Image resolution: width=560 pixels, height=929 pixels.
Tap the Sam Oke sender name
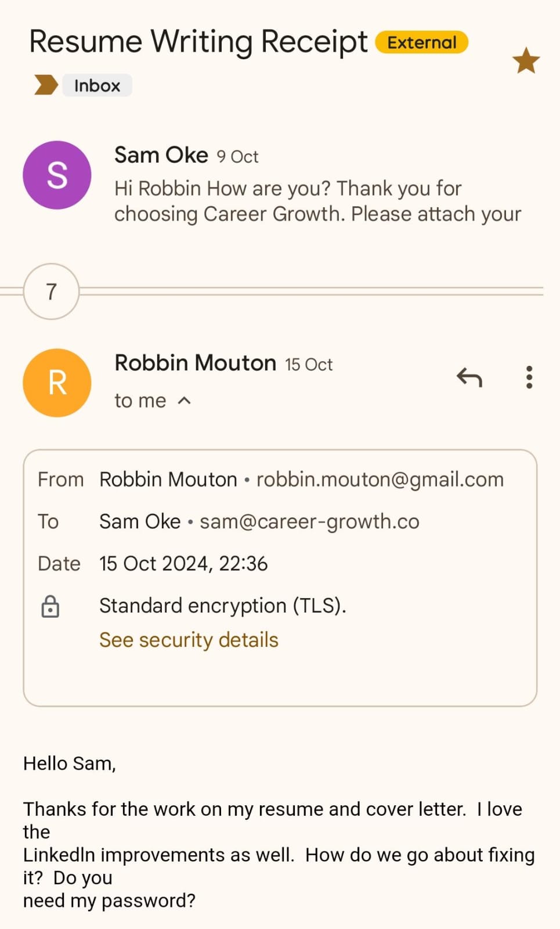161,155
